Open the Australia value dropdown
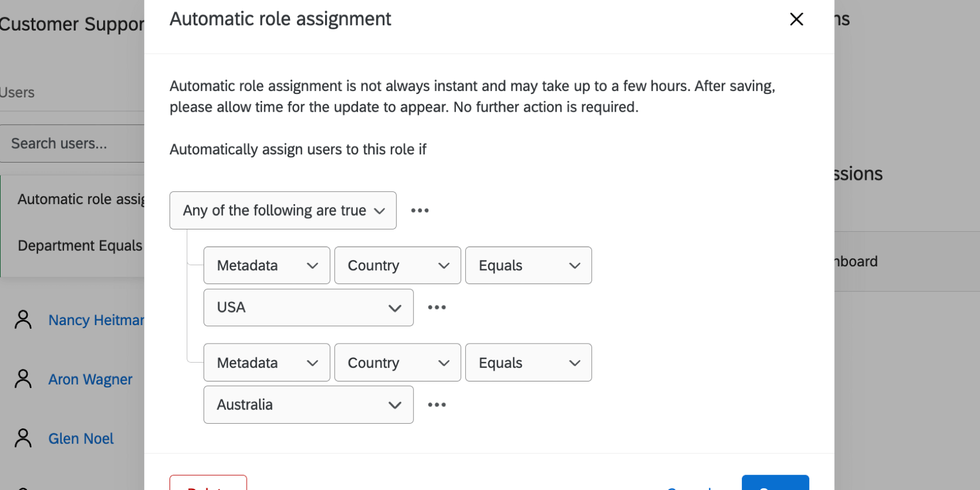The image size is (980, 490). (308, 405)
